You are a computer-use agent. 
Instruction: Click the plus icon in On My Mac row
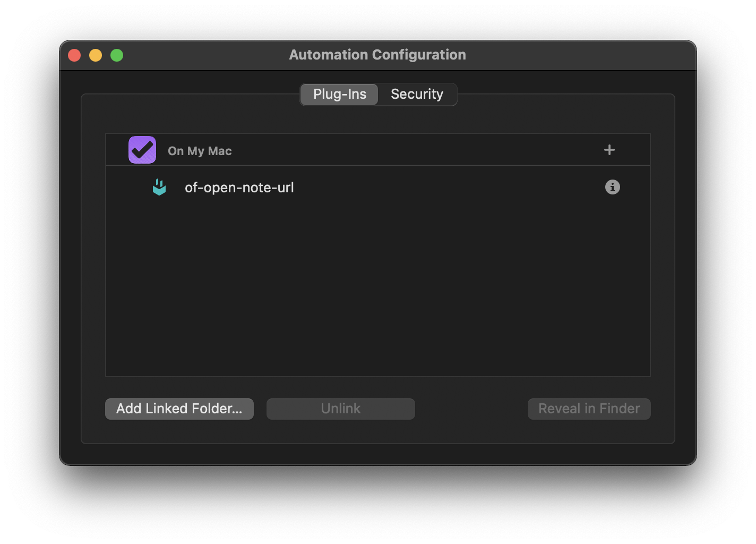609,150
